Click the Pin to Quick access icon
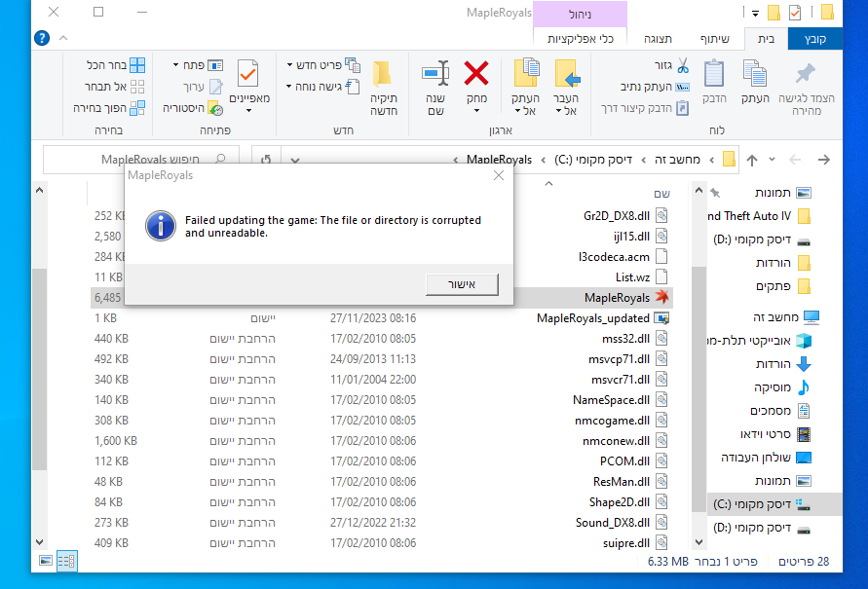 pos(806,75)
